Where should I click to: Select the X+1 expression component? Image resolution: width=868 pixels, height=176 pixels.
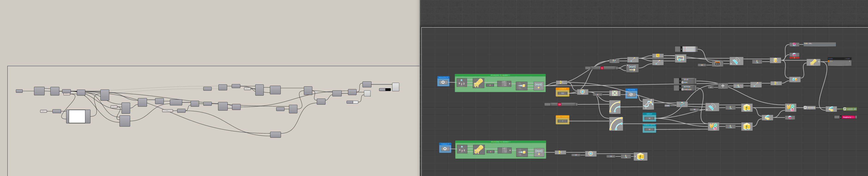click(x=717, y=63)
